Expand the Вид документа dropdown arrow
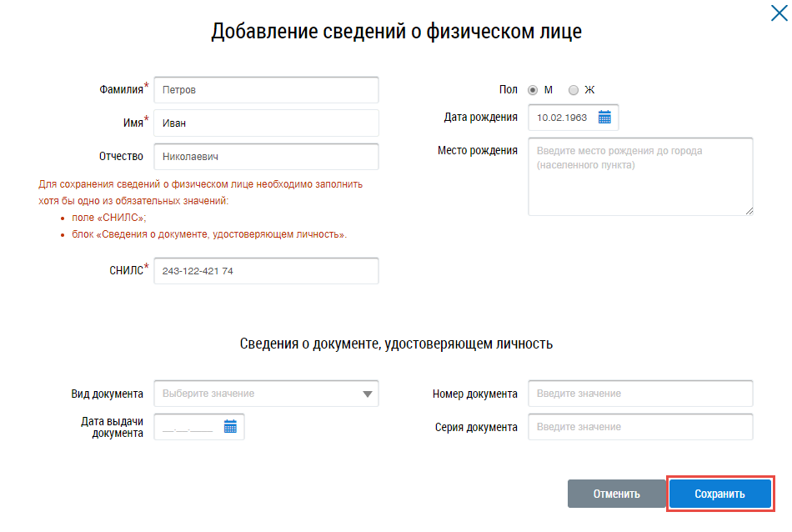Viewport: 792px width, 532px height. (x=368, y=394)
